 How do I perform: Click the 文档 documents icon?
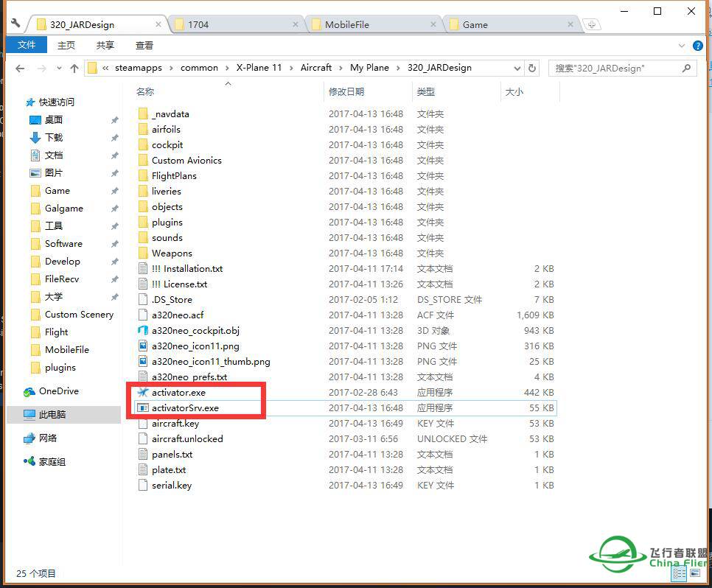coord(35,155)
